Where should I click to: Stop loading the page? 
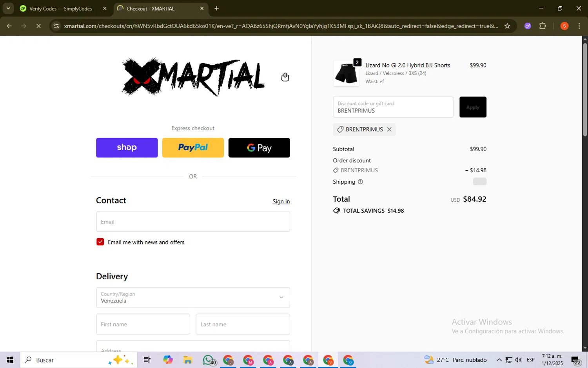38,26
